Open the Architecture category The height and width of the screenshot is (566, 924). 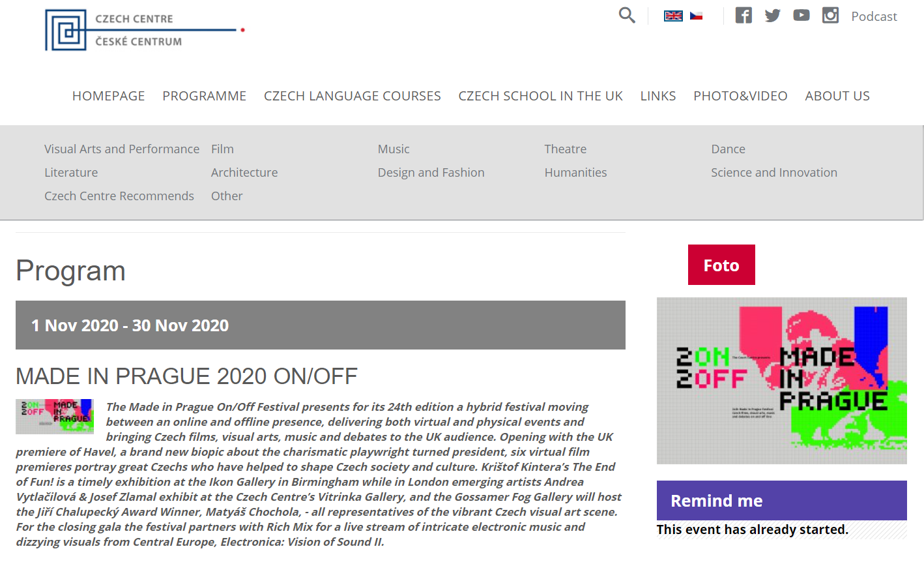point(244,173)
